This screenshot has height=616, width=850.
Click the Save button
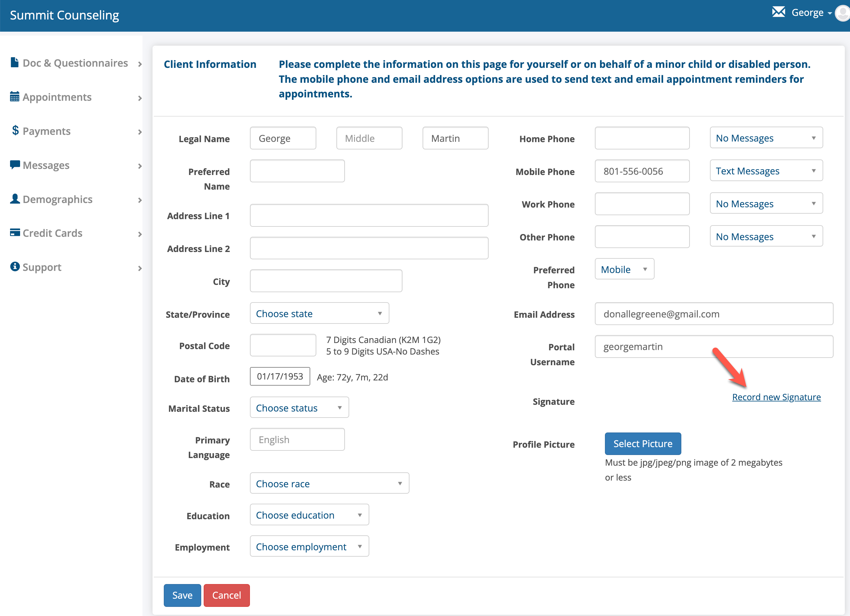coord(182,595)
